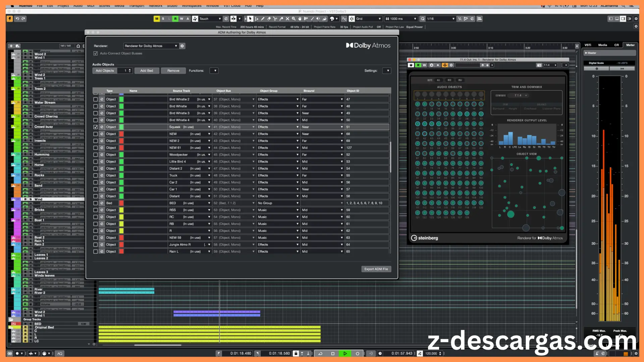Click yellow color swatch of the RSS row
This screenshot has height=362, width=644.
[x=121, y=210]
